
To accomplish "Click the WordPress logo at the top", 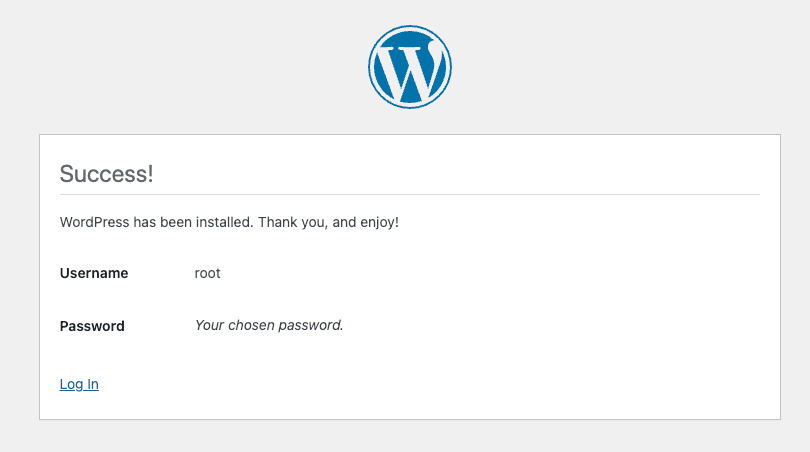I will pyautogui.click(x=410, y=67).
